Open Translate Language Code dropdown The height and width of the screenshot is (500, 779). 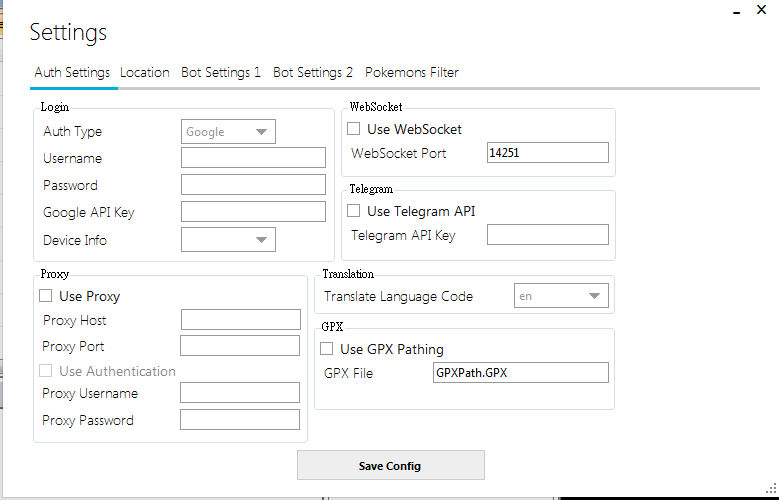[x=561, y=296]
